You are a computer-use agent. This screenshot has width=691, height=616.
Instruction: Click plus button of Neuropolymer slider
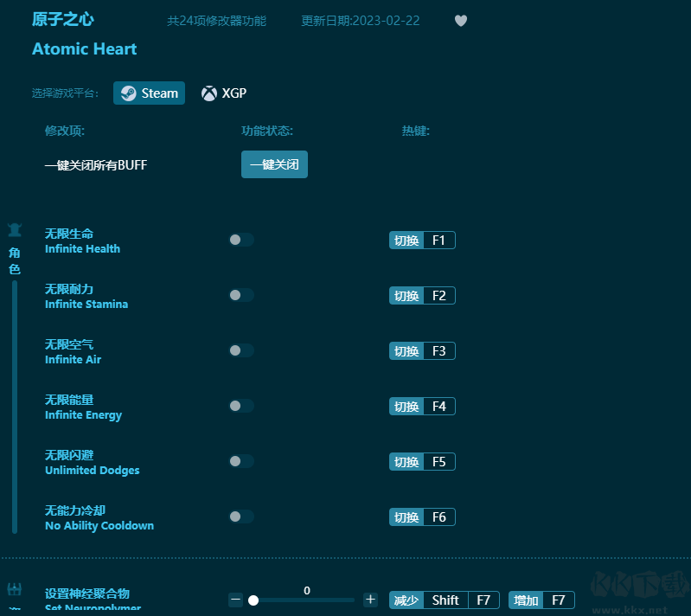tap(371, 600)
